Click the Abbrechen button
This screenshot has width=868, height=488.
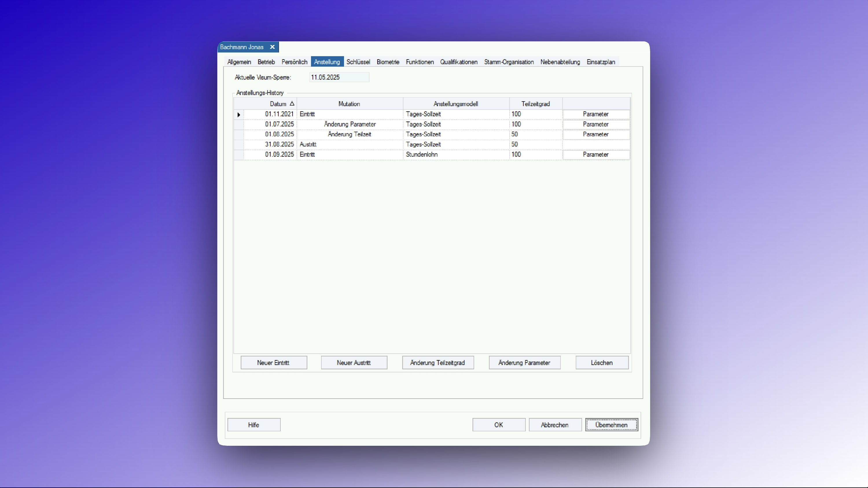(x=555, y=425)
